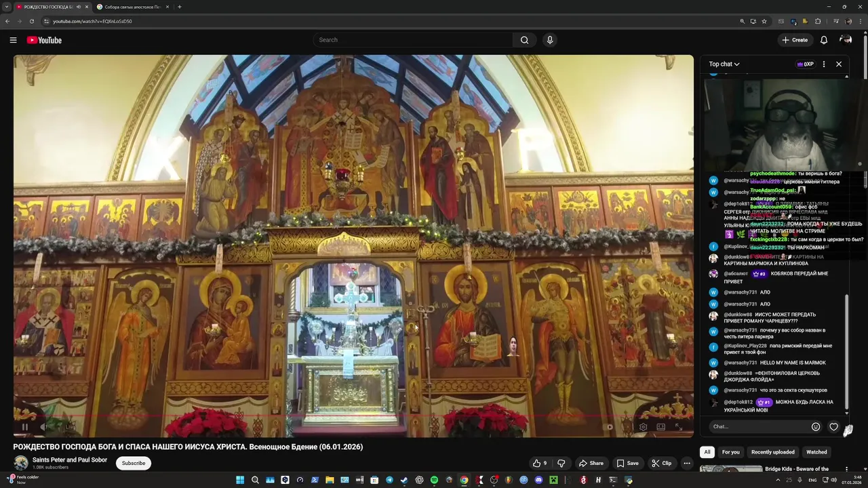Bookmark this page with the star icon

pyautogui.click(x=764, y=21)
